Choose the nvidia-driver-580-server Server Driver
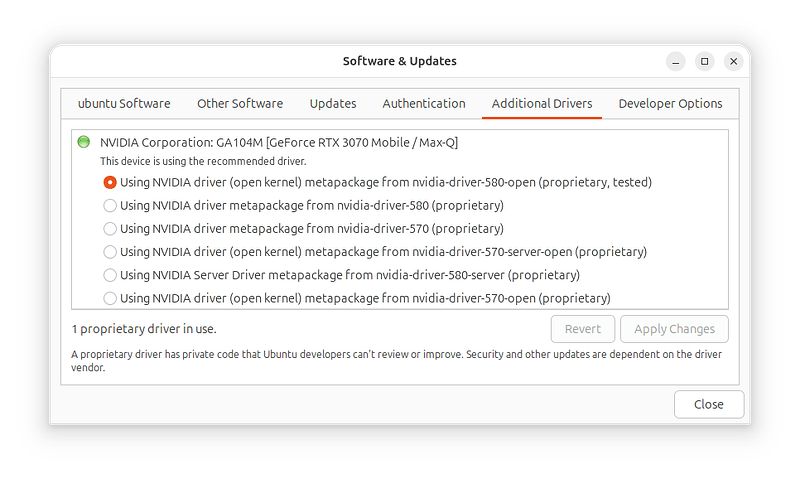The height and width of the screenshot is (478, 800). point(110,275)
